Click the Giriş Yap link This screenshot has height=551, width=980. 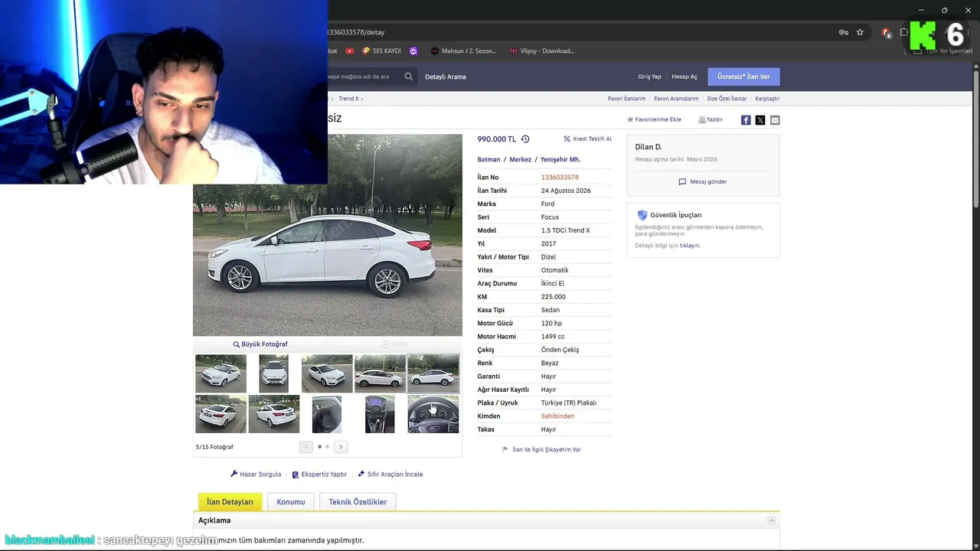click(x=649, y=77)
